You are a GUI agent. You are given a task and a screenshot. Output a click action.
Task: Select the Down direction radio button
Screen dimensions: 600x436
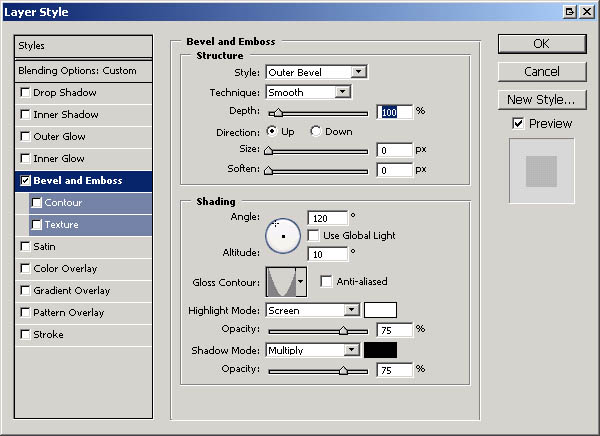coord(316,131)
